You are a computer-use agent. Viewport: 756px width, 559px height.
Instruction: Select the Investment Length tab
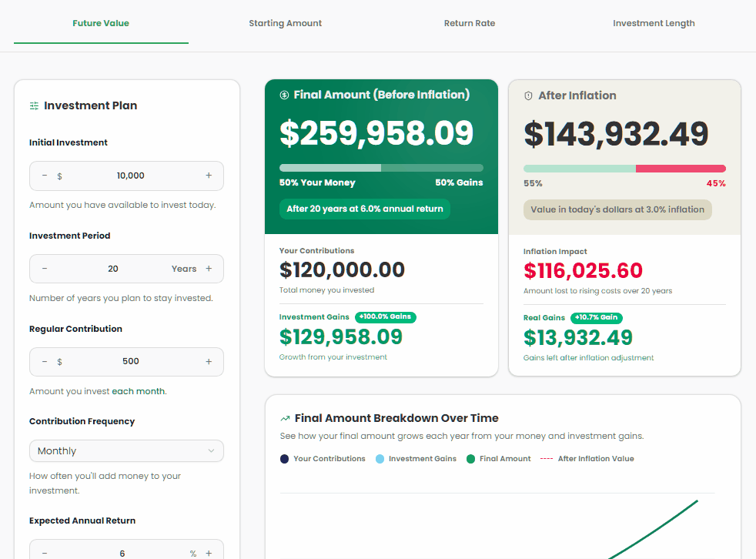[x=654, y=23]
